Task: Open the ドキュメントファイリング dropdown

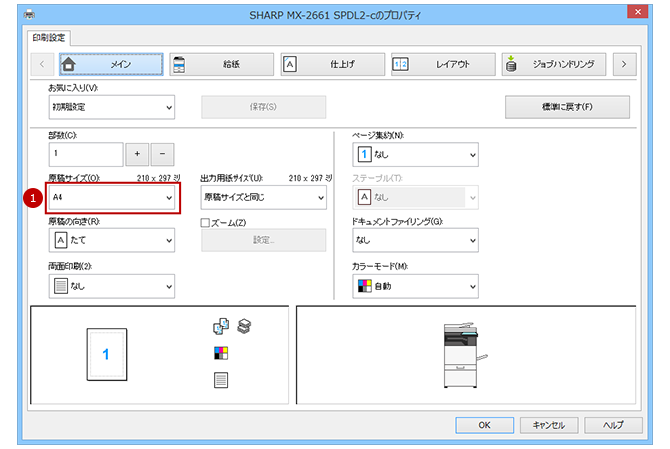Action: tap(415, 241)
